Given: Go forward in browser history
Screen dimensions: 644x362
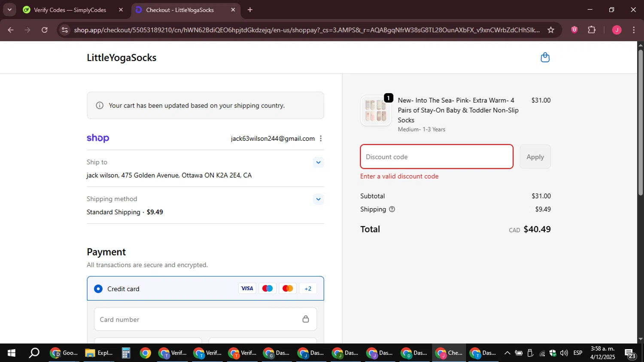Looking at the screenshot, I should point(27,30).
